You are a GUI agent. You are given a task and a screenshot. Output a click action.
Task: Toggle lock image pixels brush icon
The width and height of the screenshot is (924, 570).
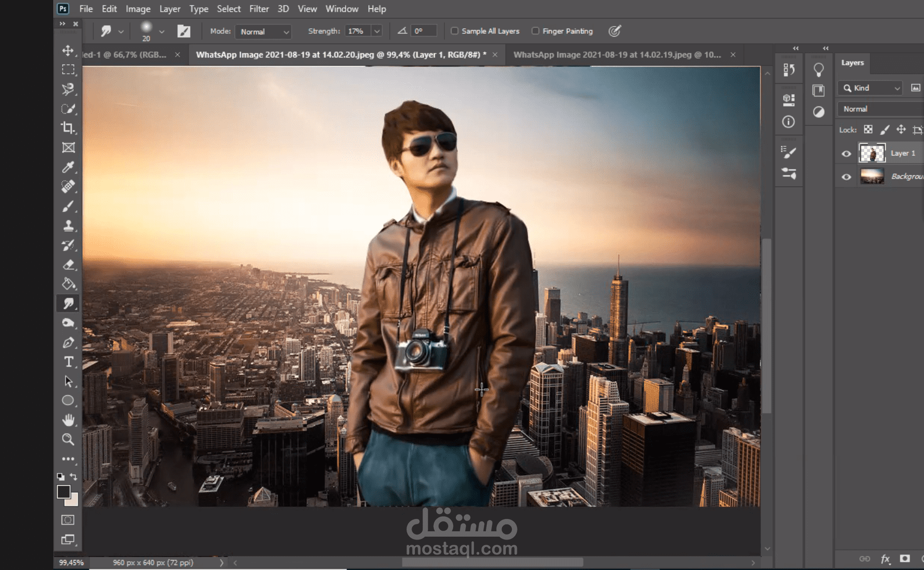pyautogui.click(x=885, y=130)
